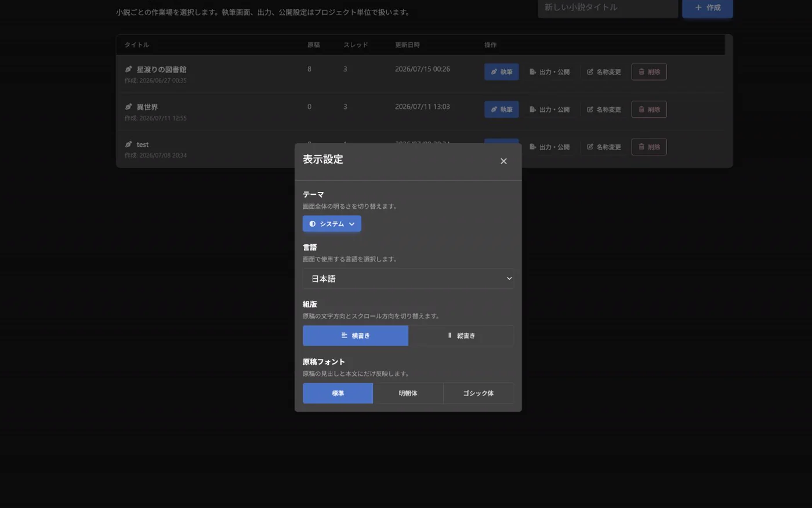Select 標準 manuscript font option
This screenshot has width=812, height=508.
[338, 393]
